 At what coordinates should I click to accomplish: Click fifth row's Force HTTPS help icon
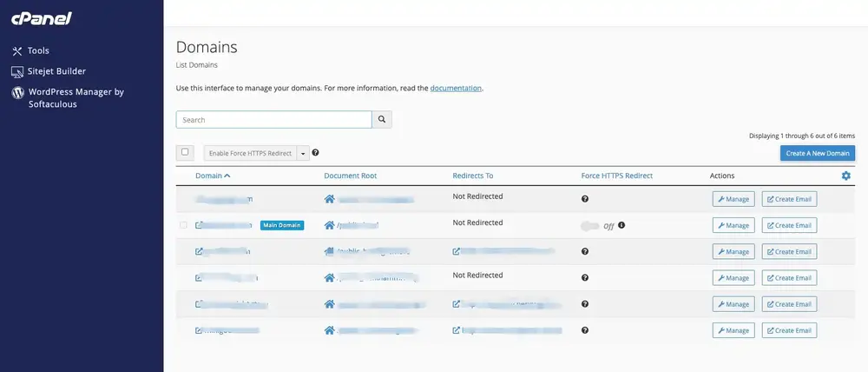pyautogui.click(x=585, y=304)
